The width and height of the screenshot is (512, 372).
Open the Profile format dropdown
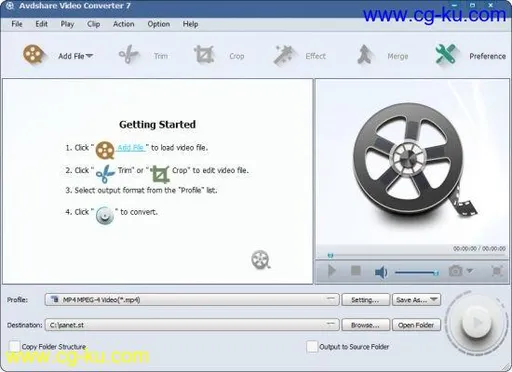point(192,300)
